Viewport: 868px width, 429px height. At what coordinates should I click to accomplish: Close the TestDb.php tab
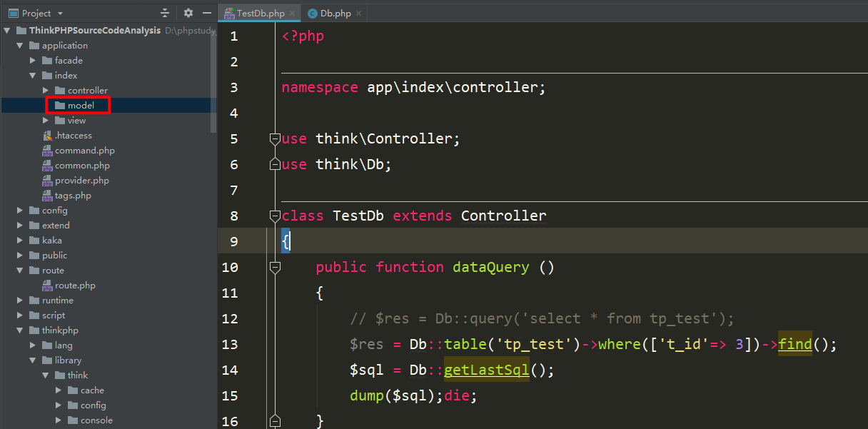click(292, 14)
